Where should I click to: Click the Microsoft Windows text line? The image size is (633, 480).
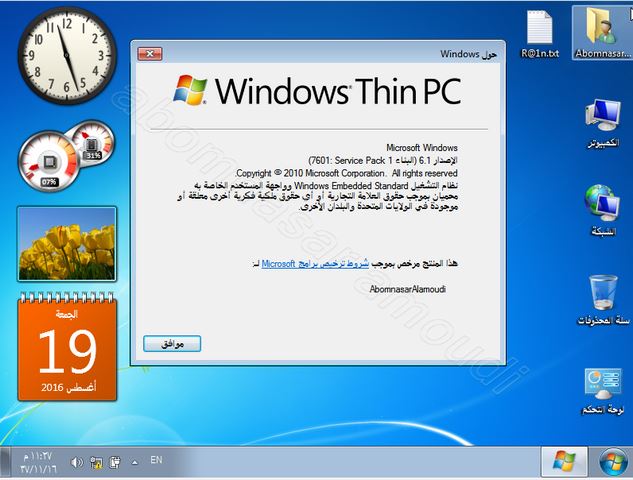coord(422,148)
